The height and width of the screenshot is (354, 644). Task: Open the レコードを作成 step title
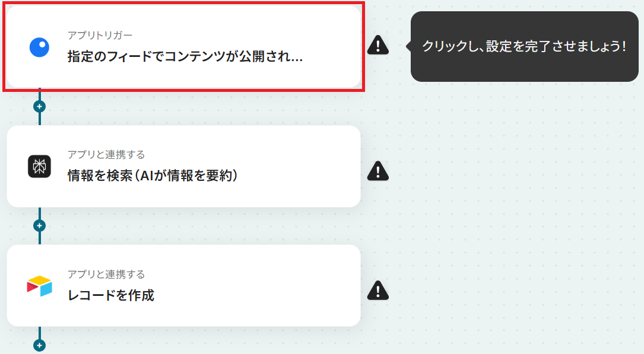tap(111, 295)
